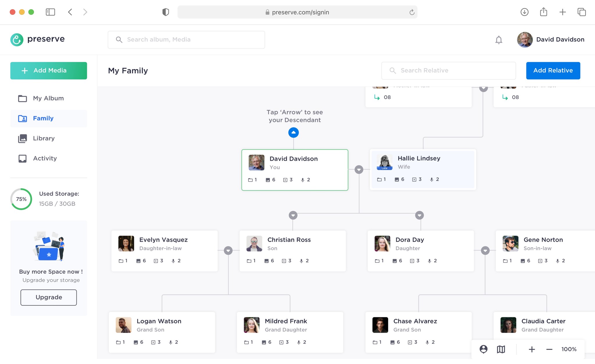Collapse arrow above Dora Day
595x364 pixels.
click(x=419, y=215)
